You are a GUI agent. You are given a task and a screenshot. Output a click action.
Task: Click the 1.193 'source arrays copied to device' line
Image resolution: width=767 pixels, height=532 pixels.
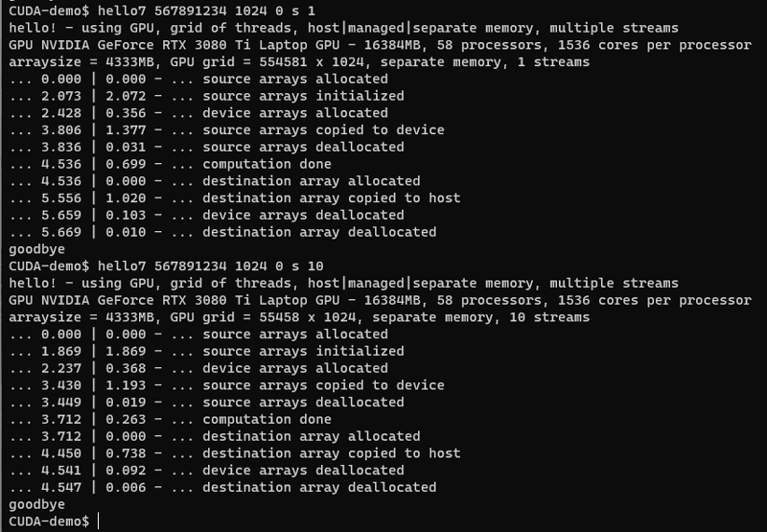pyautogui.click(x=226, y=385)
